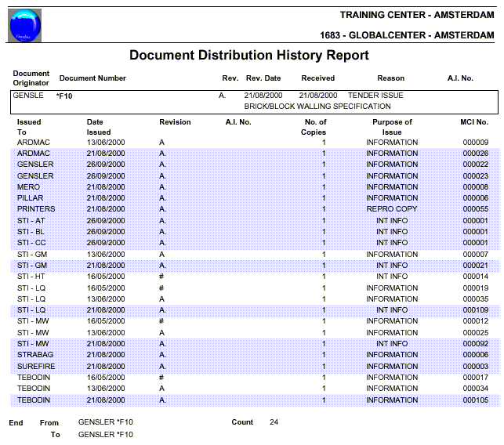Image resolution: width=504 pixels, height=445 pixels.
Task: Click MCI number 000109
Action: coord(475,310)
